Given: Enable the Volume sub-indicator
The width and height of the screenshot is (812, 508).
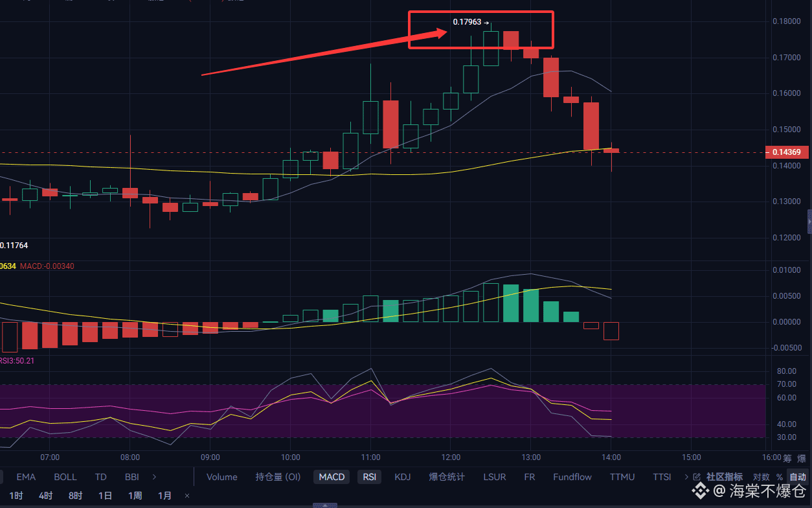Looking at the screenshot, I should tap(222, 477).
